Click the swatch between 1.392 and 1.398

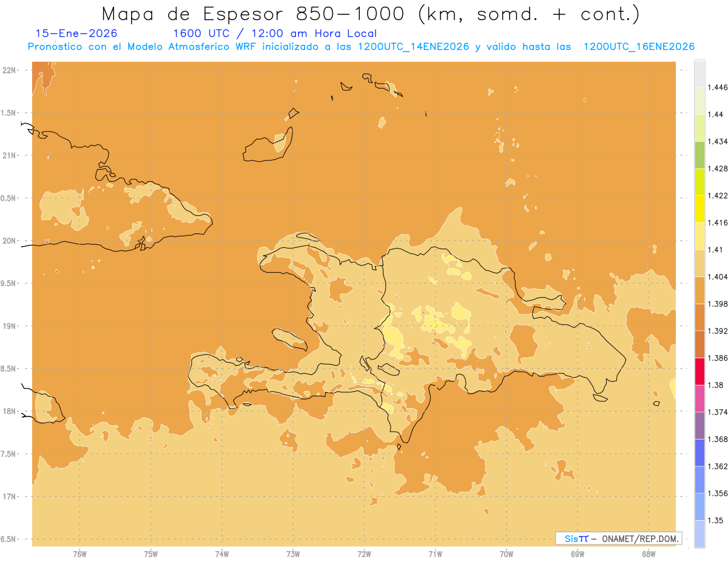699,317
